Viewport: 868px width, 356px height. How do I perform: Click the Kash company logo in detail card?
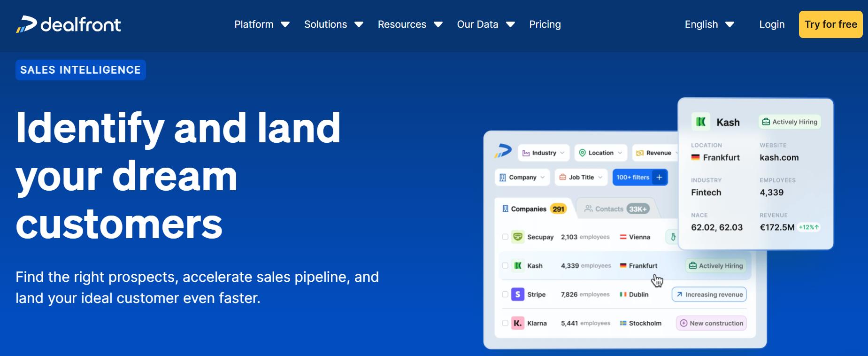click(x=701, y=122)
